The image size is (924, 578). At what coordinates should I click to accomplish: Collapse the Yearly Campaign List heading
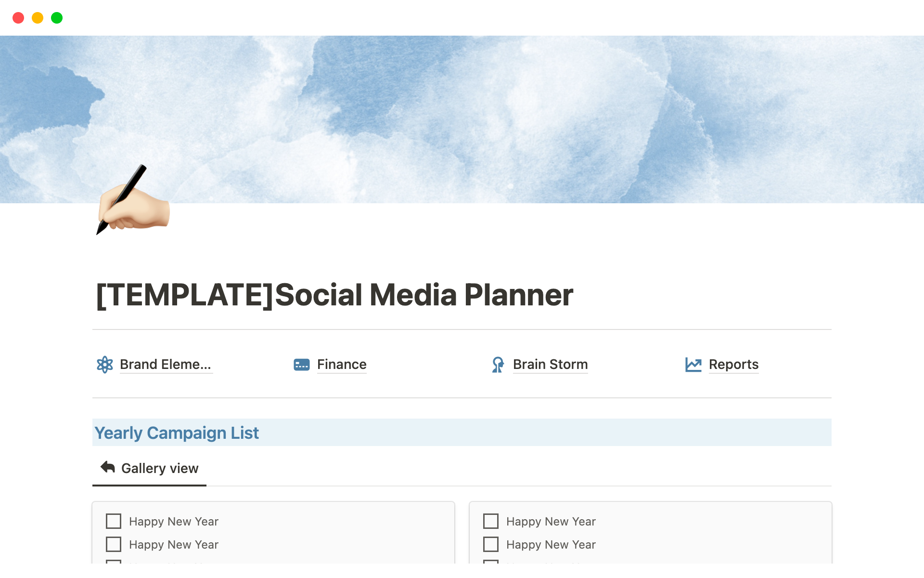coord(176,433)
